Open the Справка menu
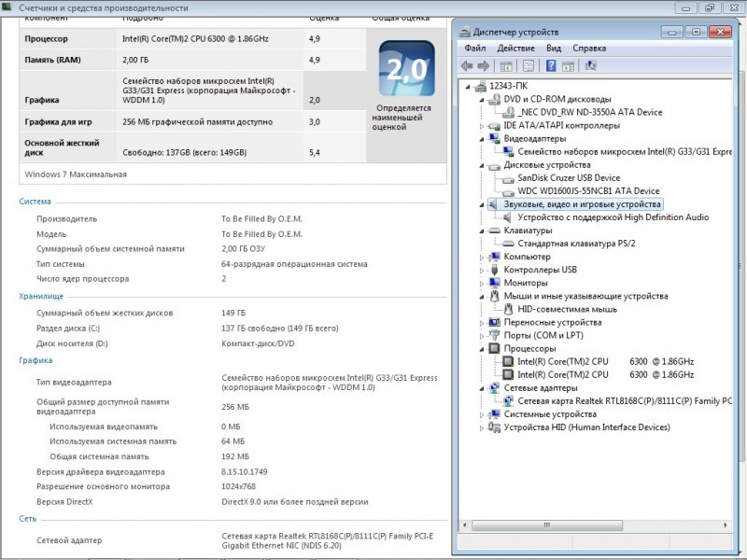747x560 pixels. click(x=589, y=48)
